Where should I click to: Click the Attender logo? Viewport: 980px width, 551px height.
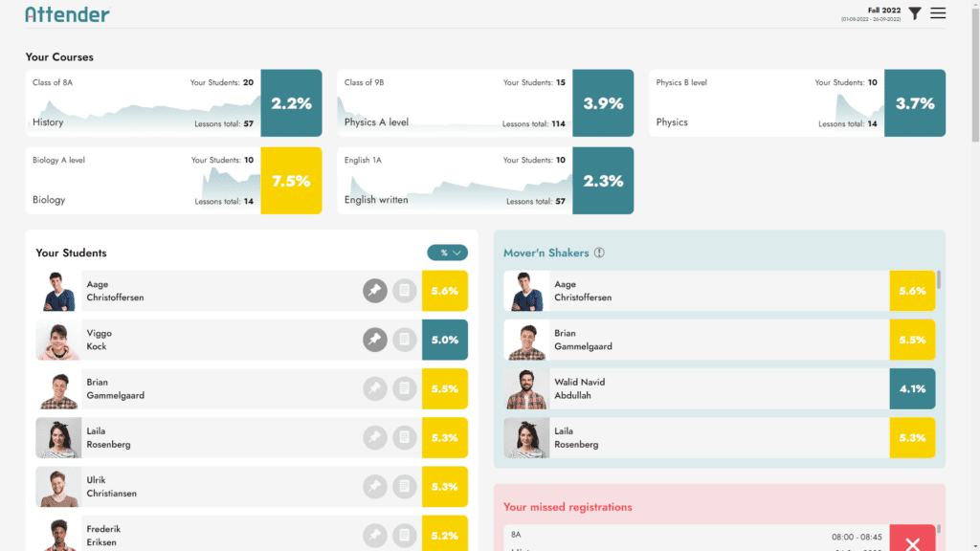(x=67, y=14)
